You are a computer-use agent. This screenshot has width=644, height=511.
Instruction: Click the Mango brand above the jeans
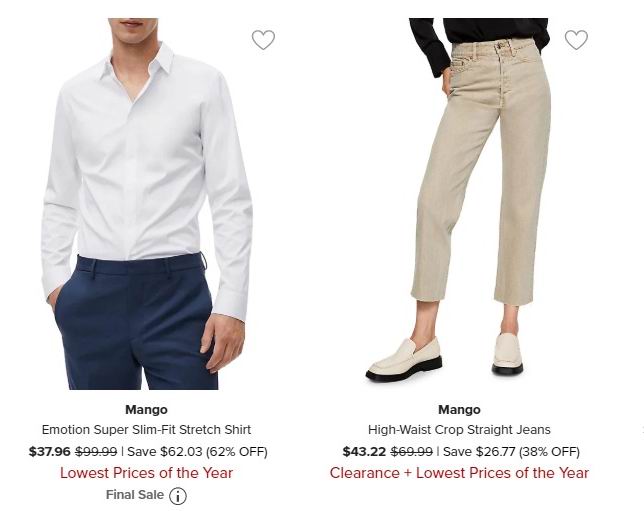pyautogui.click(x=459, y=410)
